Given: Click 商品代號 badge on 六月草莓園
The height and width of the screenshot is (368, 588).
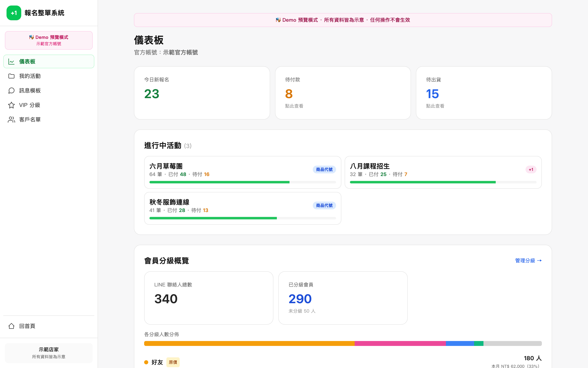Looking at the screenshot, I should (324, 169).
